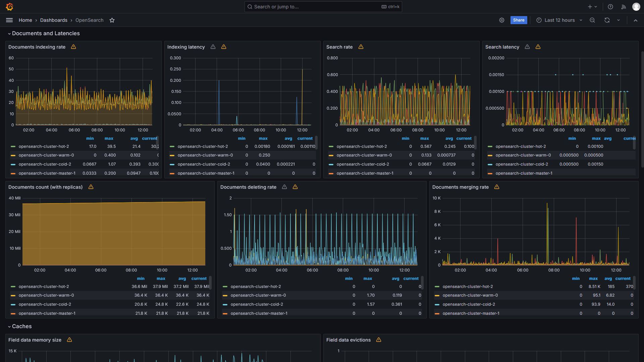Click the zoom out time range icon
The image size is (644, 362).
coord(592,20)
